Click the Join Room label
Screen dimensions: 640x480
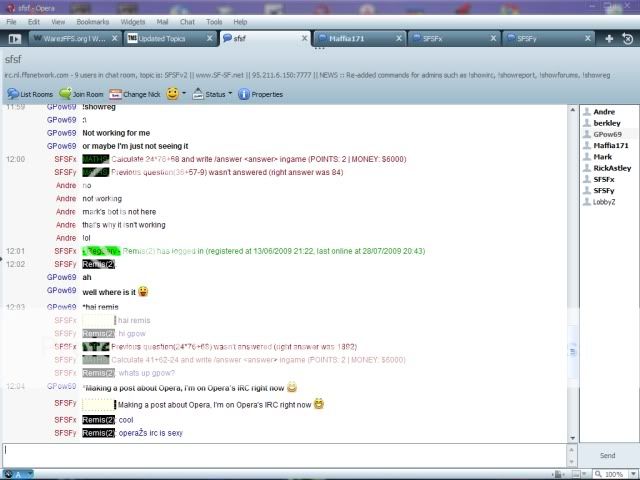point(88,94)
